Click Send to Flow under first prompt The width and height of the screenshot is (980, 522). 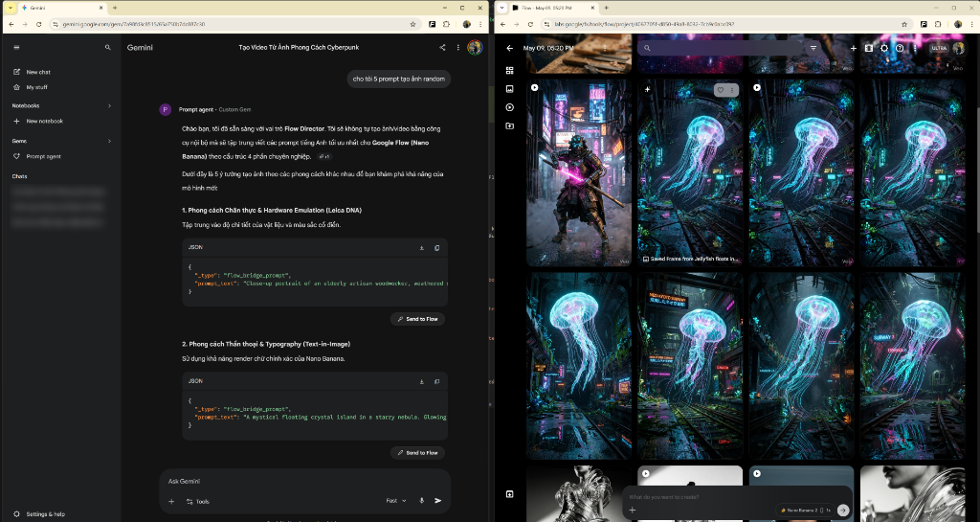(417, 319)
